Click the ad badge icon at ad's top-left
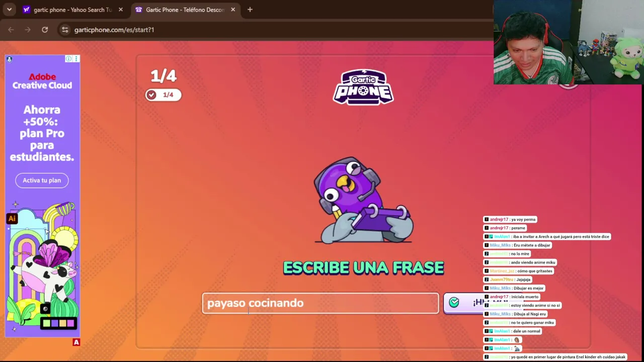This screenshot has height=362, width=644. click(9, 59)
